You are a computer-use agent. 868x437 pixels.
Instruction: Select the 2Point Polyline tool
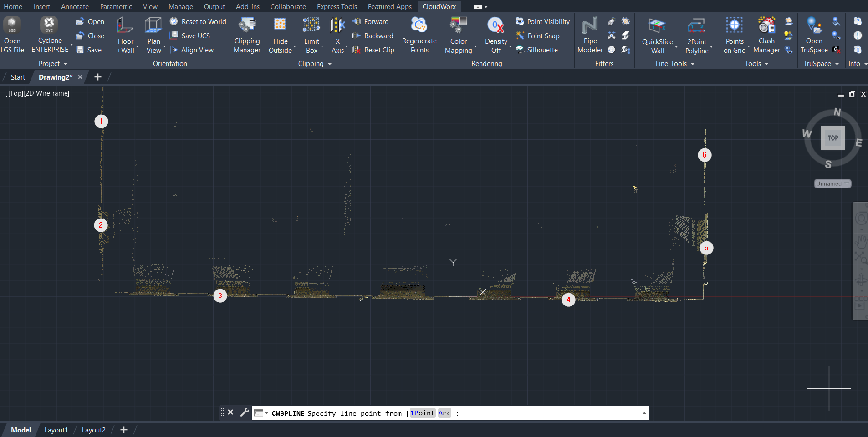click(697, 26)
